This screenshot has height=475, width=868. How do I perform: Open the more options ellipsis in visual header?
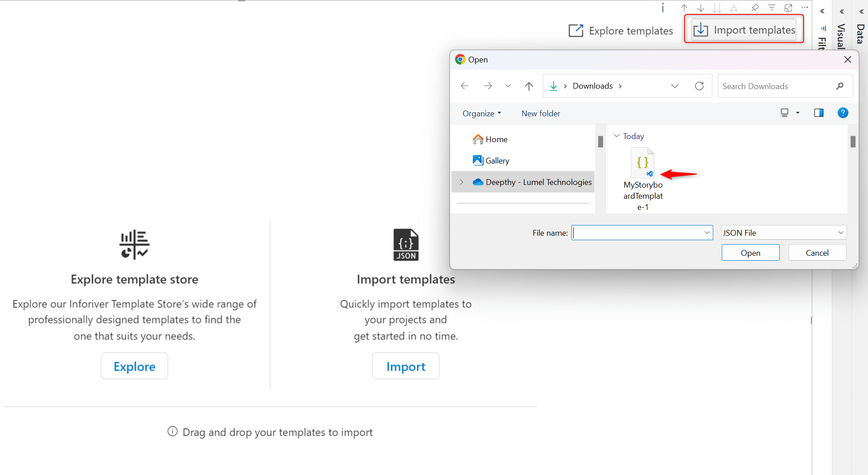[x=805, y=8]
